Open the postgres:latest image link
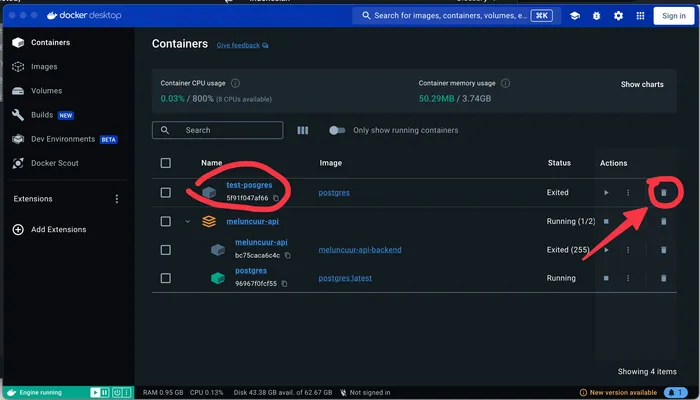 click(x=345, y=278)
